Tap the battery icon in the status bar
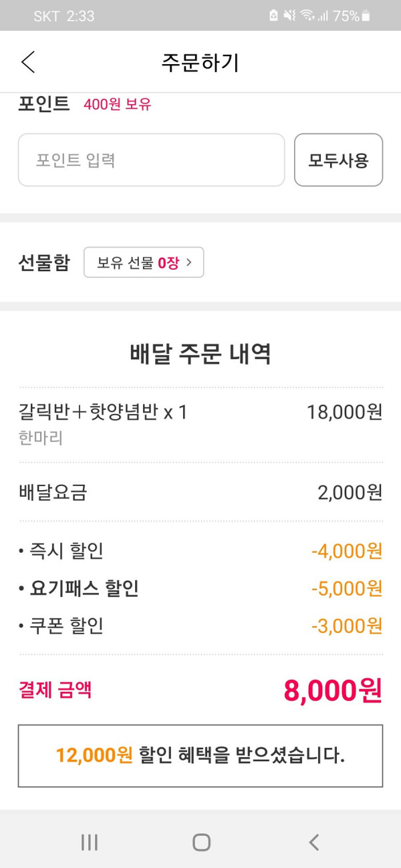The image size is (401, 868). [x=366, y=16]
